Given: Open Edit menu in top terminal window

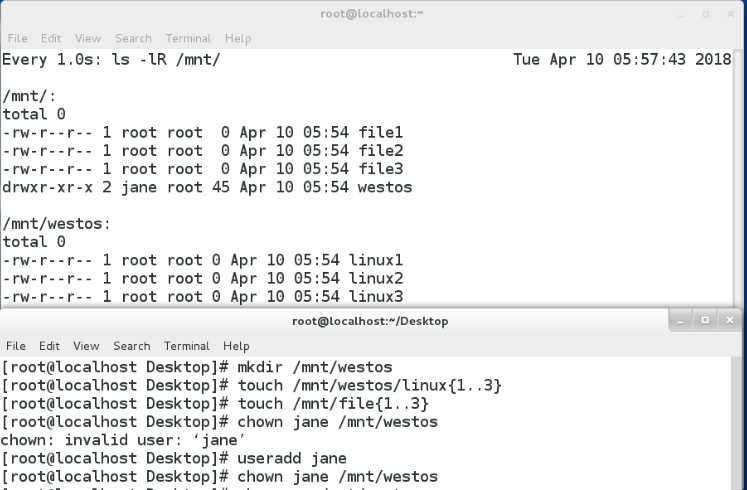Looking at the screenshot, I should click(51, 38).
